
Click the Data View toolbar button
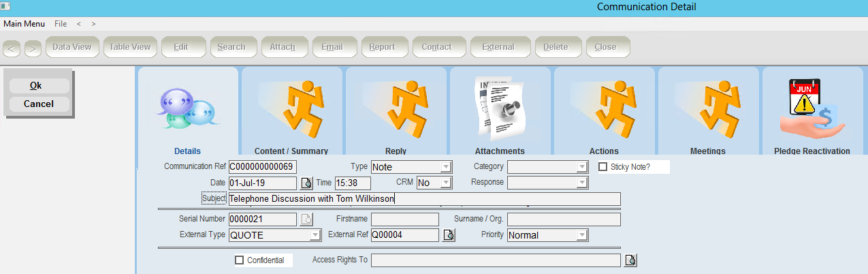72,47
